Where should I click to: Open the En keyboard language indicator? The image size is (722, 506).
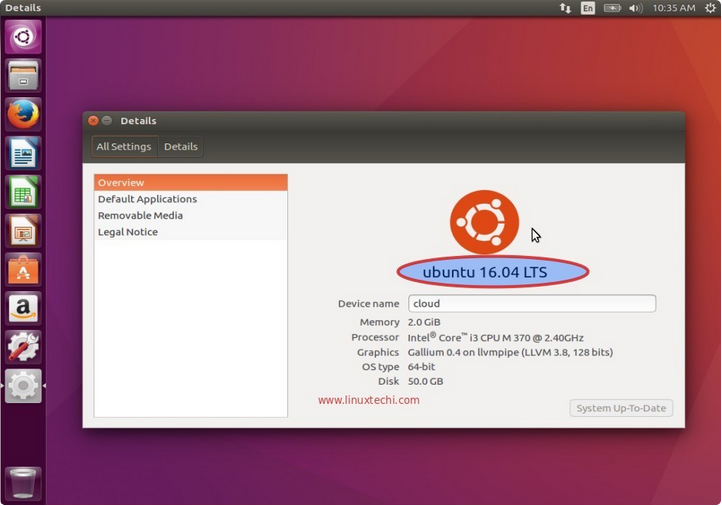click(588, 8)
